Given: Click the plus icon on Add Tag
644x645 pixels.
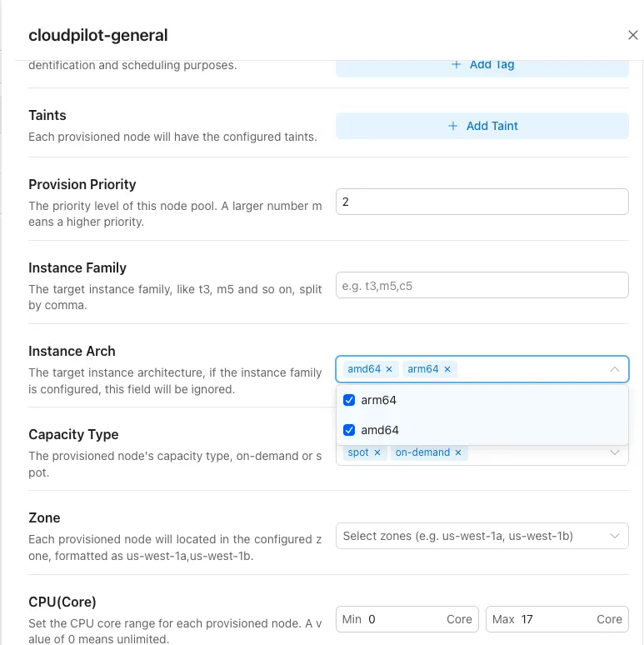Looking at the screenshot, I should tap(456, 64).
